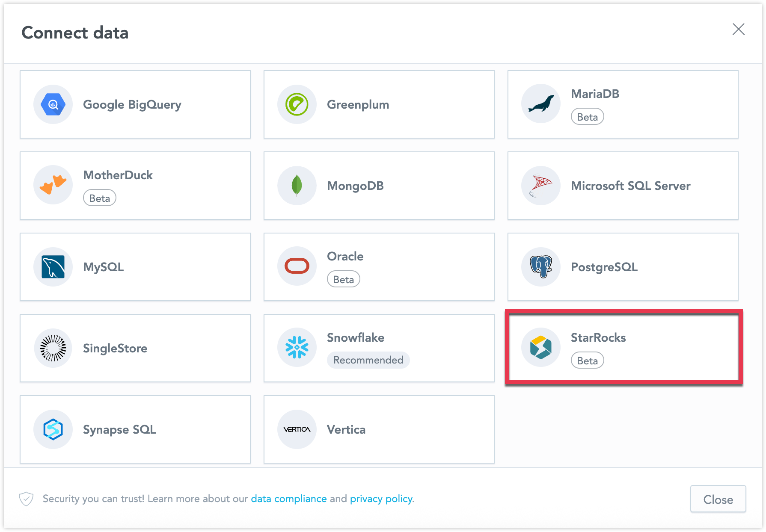This screenshot has width=766, height=532.
Task: Click the MongoDB green leaf icon
Action: click(x=297, y=186)
